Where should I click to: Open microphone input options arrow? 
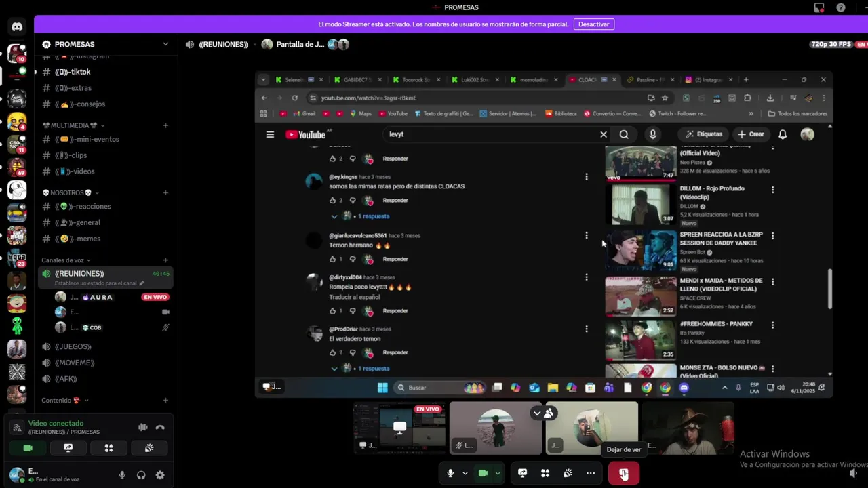(465, 473)
